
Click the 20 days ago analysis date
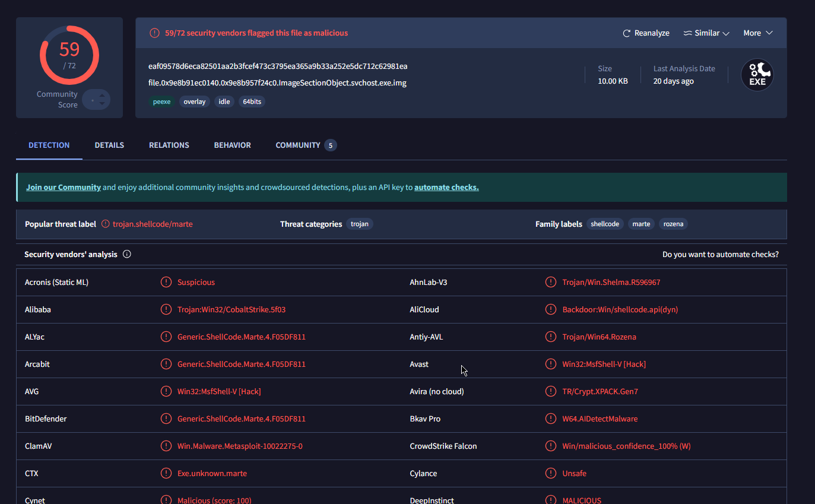point(674,81)
